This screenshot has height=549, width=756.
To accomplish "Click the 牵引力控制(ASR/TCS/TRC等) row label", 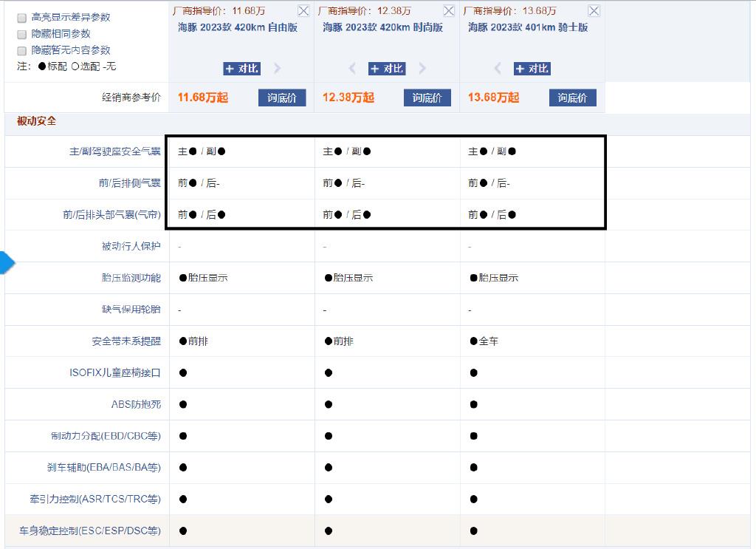I will 95,499.
